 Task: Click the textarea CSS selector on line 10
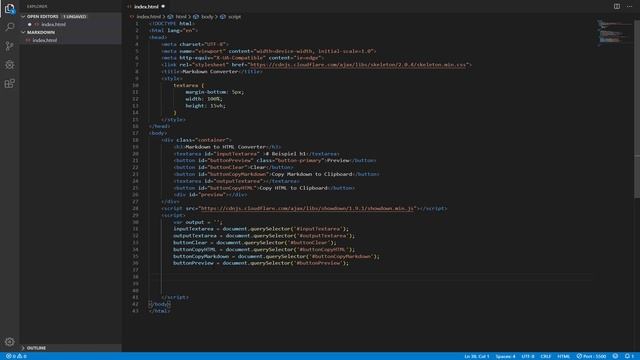coord(185,85)
